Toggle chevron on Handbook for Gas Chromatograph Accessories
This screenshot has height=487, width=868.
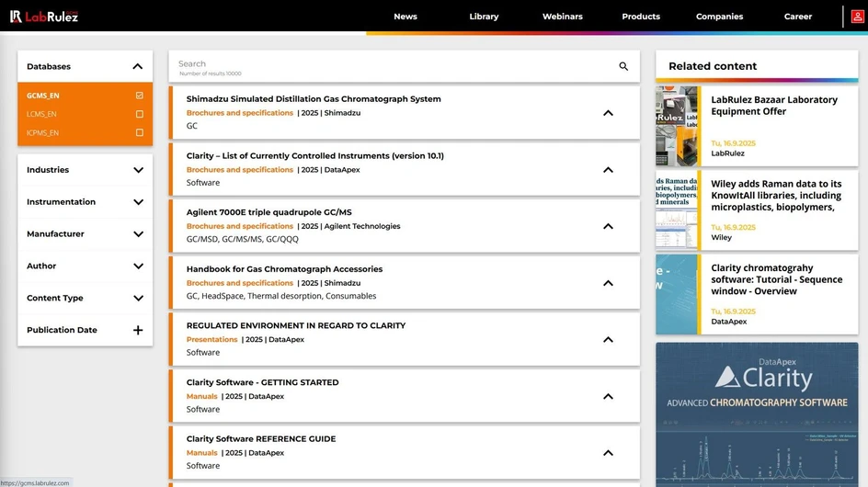tap(608, 283)
